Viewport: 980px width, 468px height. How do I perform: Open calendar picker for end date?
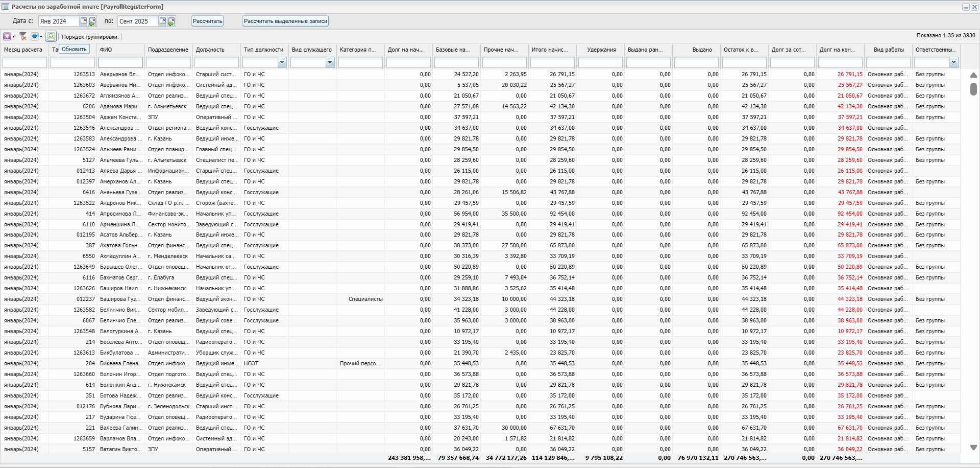point(163,21)
